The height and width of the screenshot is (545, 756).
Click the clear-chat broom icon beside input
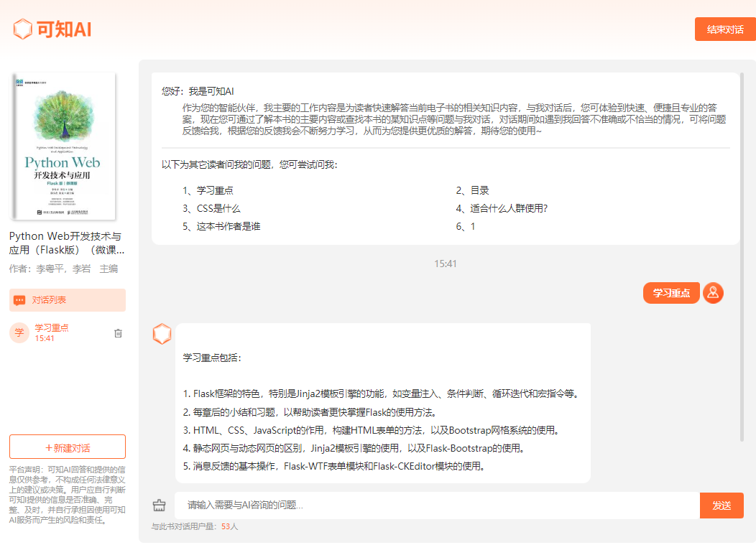pos(160,506)
